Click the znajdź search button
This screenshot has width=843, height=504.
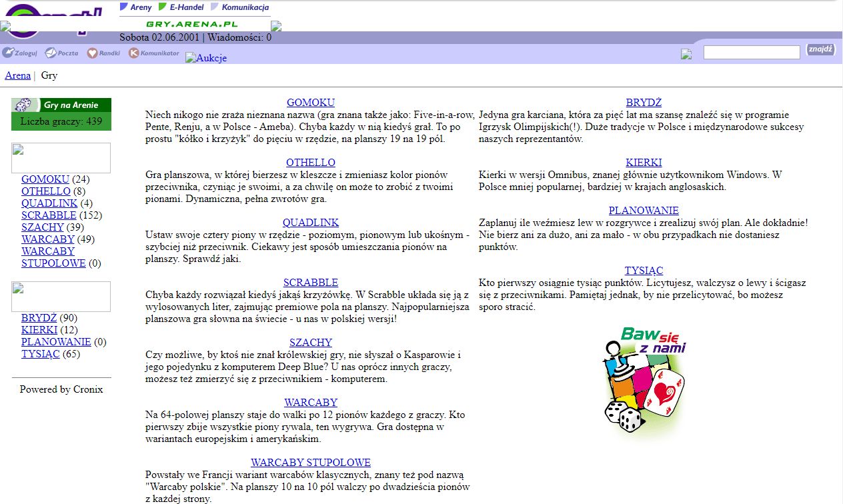pyautogui.click(x=820, y=49)
